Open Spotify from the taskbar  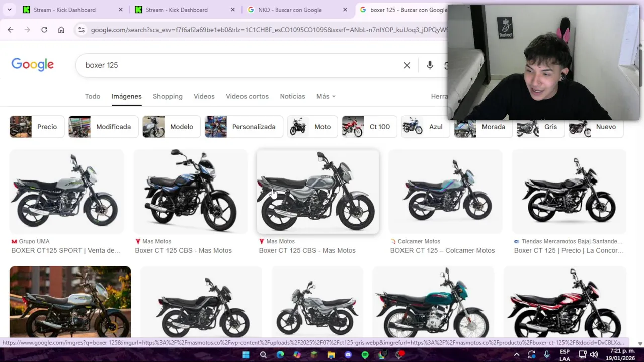pos(365,355)
